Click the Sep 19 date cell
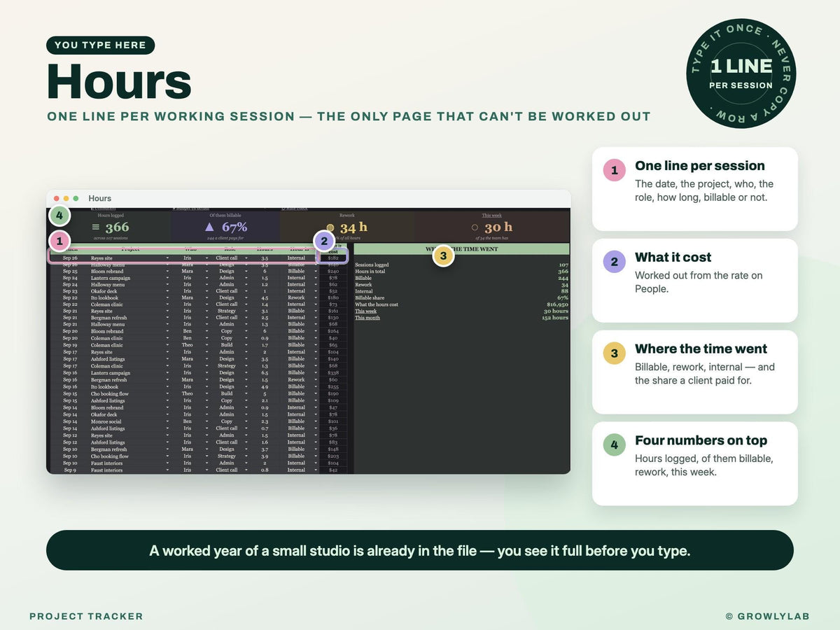The height and width of the screenshot is (630, 840). (70, 345)
